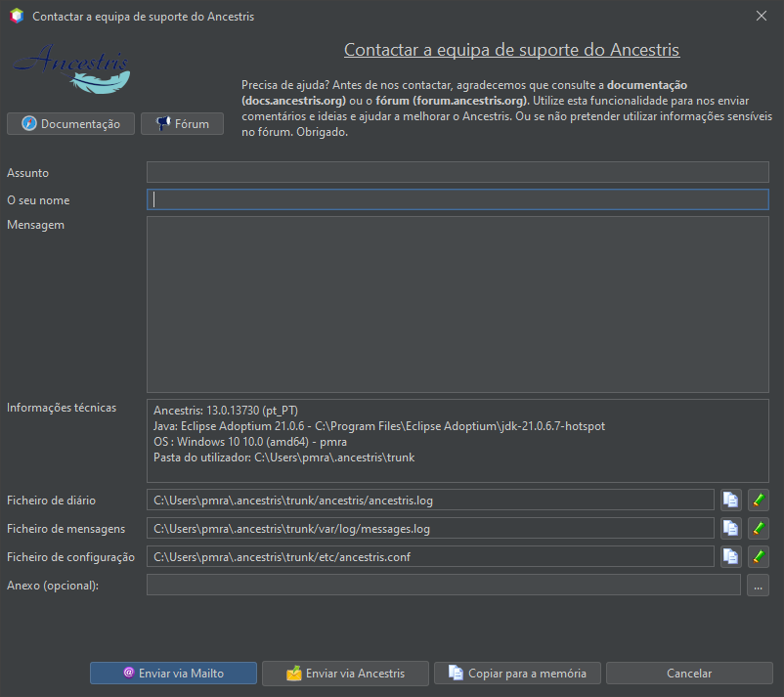Edit the messages.log file
Screen dimensions: 784x697
click(758, 529)
